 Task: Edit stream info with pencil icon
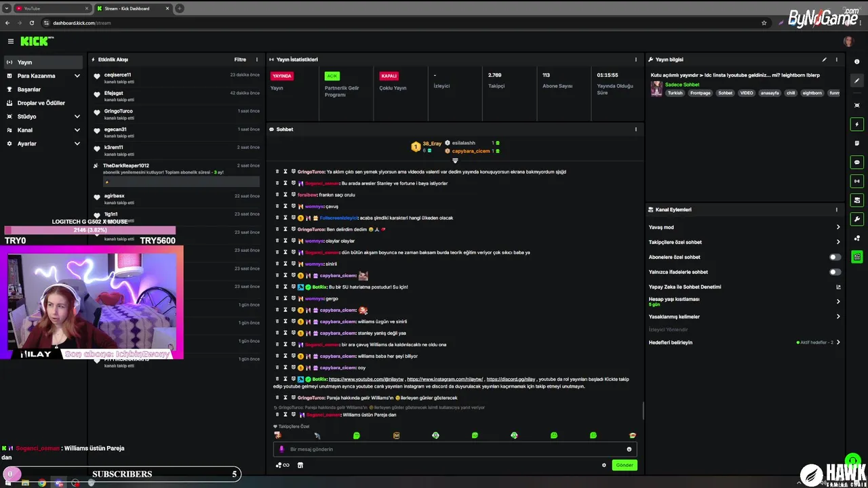pyautogui.click(x=825, y=60)
